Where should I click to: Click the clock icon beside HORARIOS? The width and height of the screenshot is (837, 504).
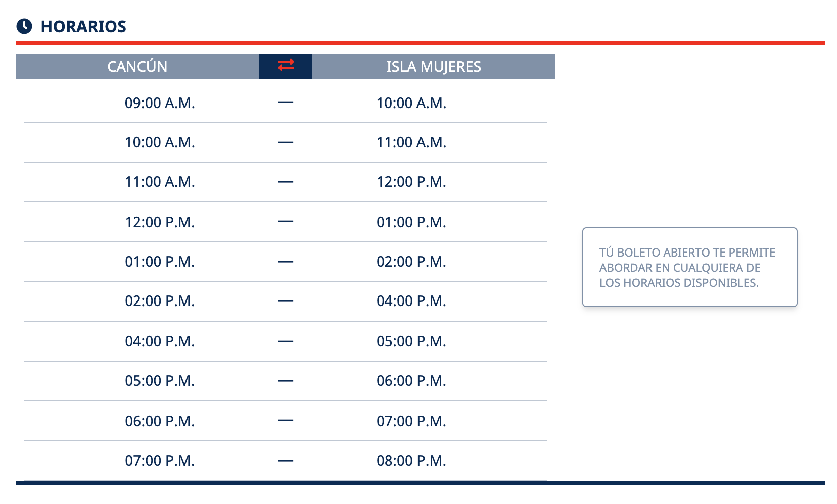tap(24, 26)
